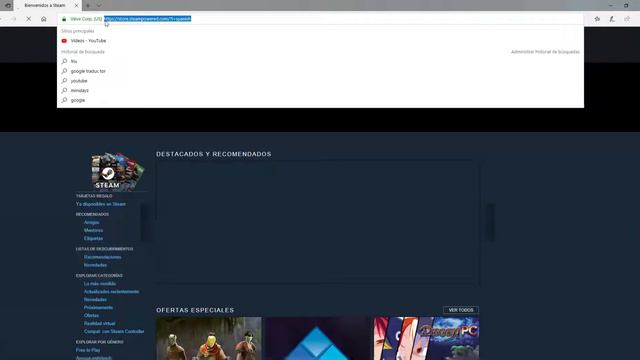This screenshot has height=360, width=640.
Task: Open the blue diamond logo offer image
Action: click(x=317, y=338)
